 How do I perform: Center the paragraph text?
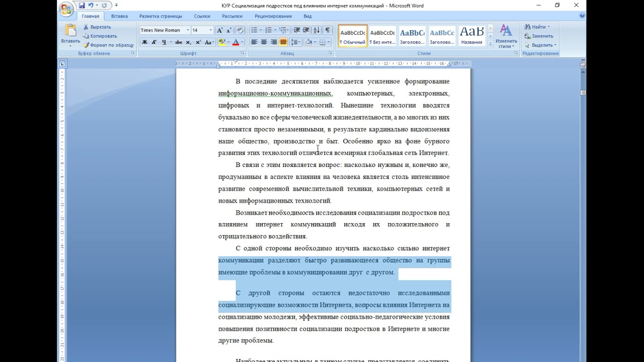264,42
